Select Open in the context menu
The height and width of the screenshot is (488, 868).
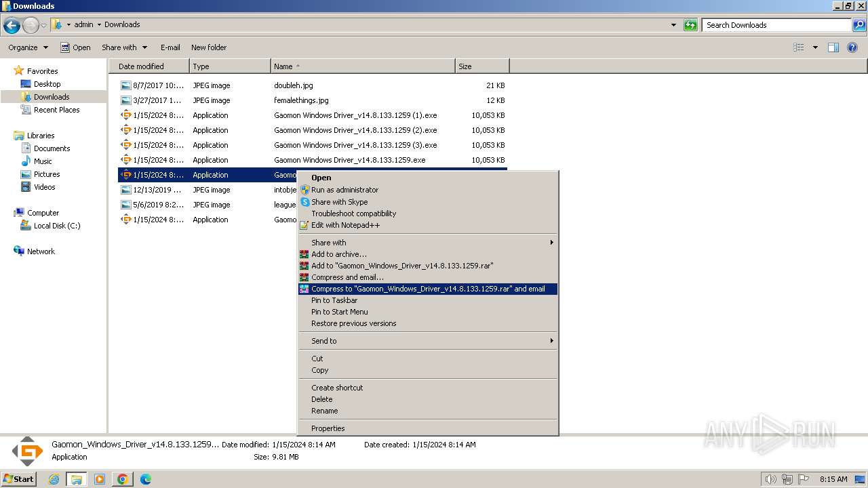click(427, 178)
